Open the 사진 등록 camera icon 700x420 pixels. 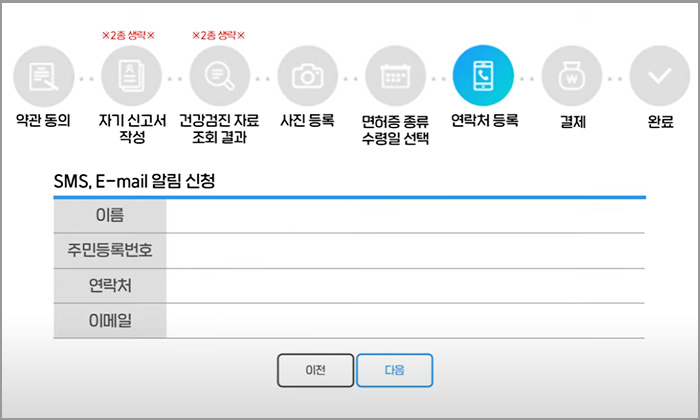pos(307,76)
